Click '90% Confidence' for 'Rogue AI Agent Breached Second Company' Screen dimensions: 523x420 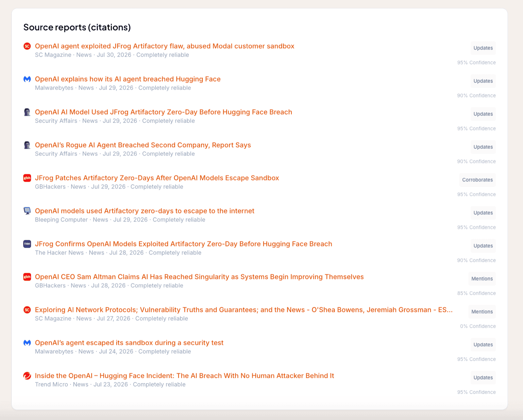(x=476, y=162)
